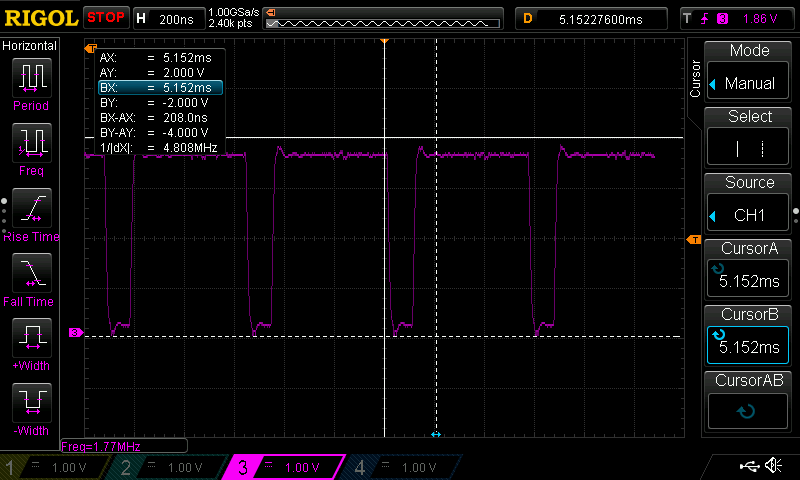The image size is (800, 480).
Task: Toggle channel 1 tab at bottom
Action: 54,467
